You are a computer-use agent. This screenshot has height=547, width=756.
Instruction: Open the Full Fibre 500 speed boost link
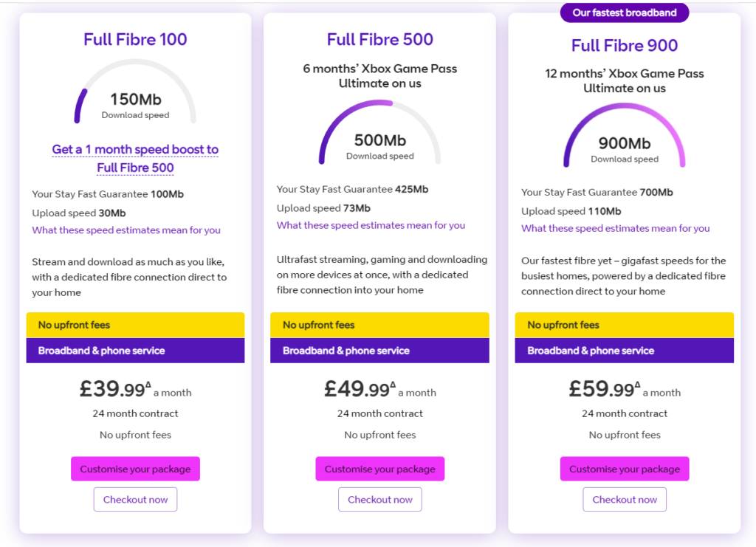tap(135, 158)
